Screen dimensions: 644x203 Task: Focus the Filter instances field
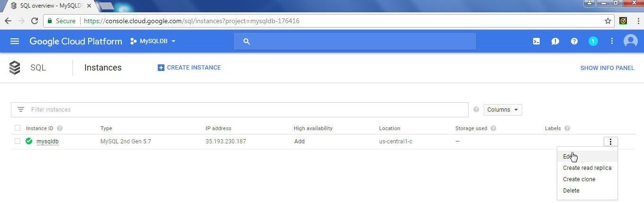pyautogui.click(x=240, y=109)
